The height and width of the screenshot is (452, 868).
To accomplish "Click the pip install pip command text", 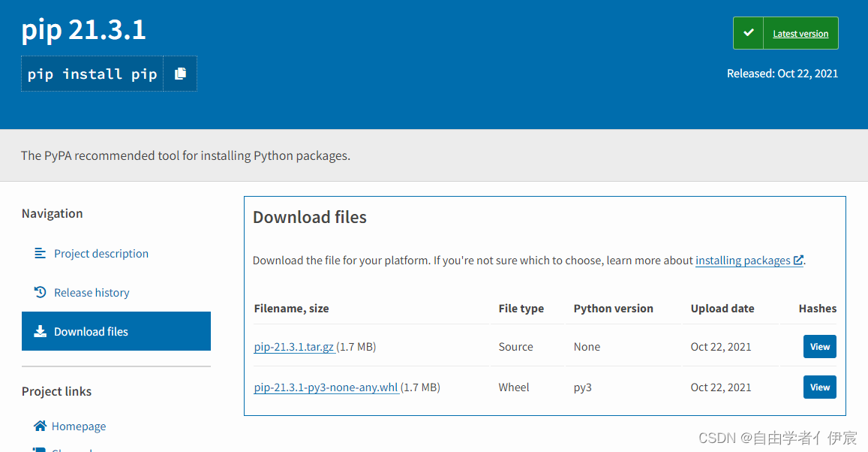I will (92, 74).
